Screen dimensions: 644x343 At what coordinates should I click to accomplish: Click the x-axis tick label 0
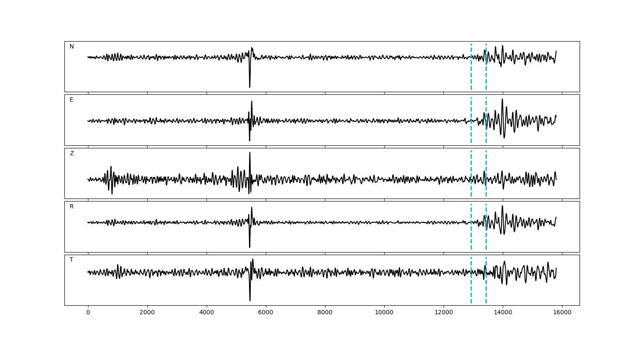(x=88, y=313)
